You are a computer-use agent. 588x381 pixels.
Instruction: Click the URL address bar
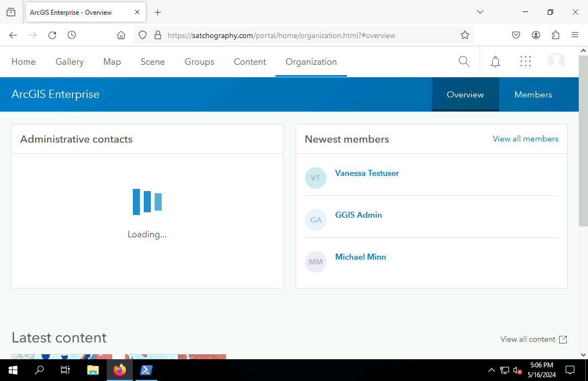305,35
